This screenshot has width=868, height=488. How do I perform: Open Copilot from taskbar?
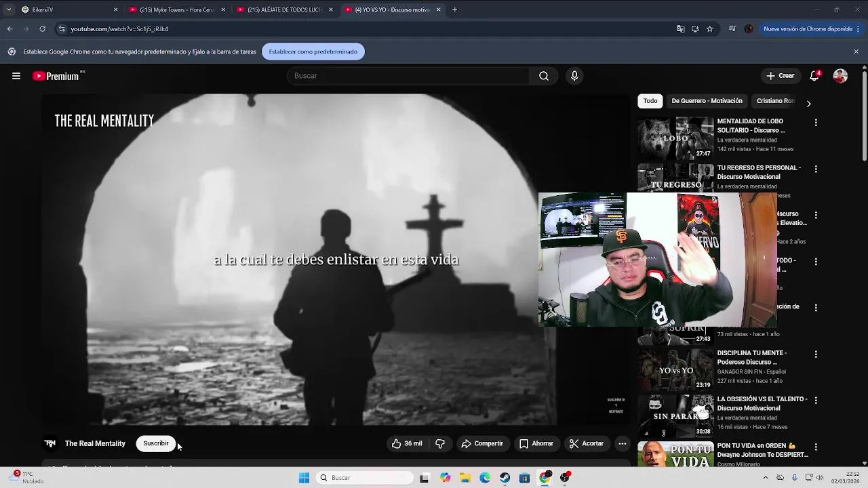445,478
